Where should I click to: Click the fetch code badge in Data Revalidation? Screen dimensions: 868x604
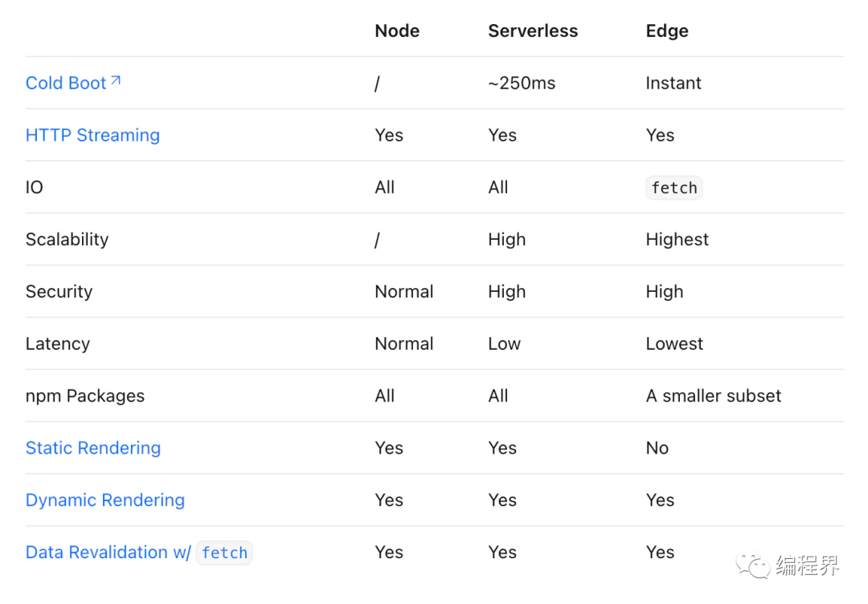pos(224,553)
